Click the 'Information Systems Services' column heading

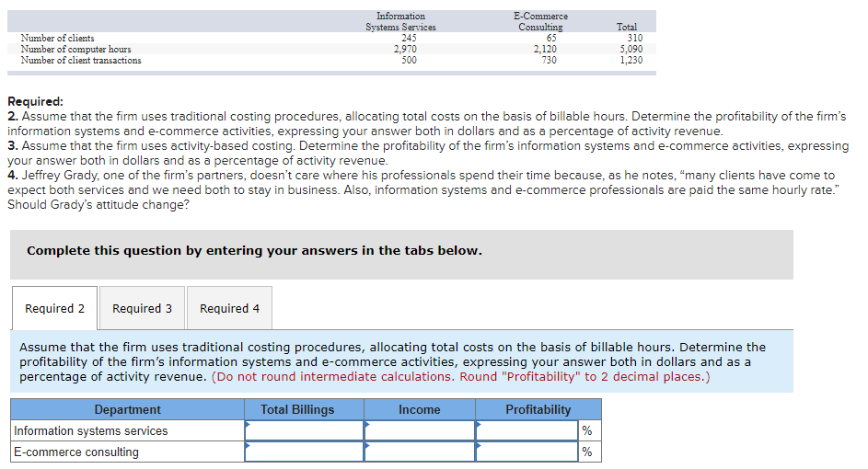click(x=400, y=21)
